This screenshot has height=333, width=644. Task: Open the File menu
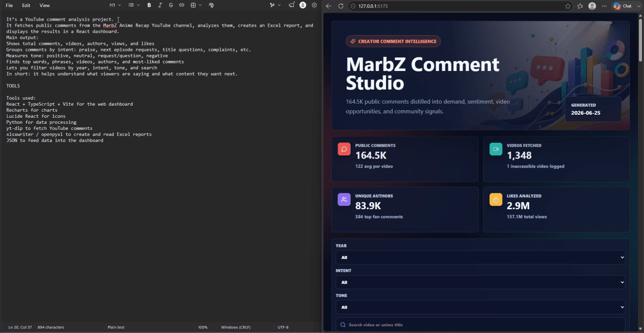(x=10, y=6)
